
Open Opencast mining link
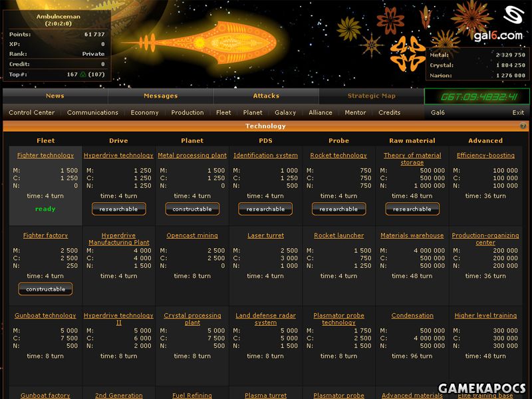tap(192, 235)
